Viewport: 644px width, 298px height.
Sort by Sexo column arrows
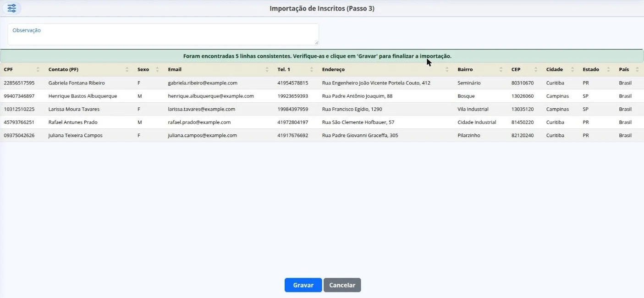(x=157, y=70)
